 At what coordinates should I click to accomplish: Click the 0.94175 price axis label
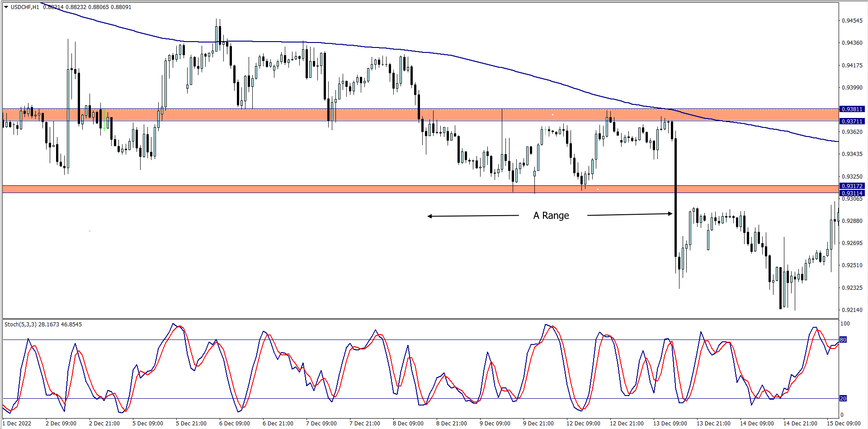point(852,66)
